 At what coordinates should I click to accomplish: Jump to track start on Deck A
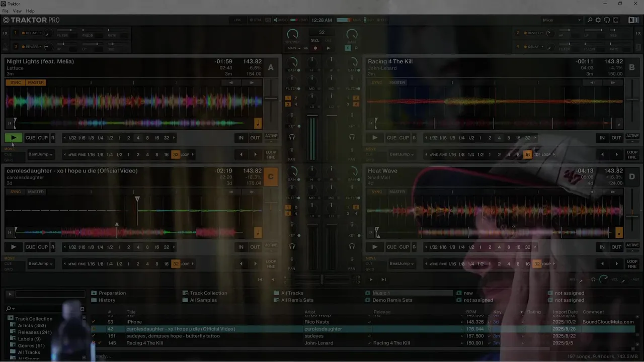9,123
